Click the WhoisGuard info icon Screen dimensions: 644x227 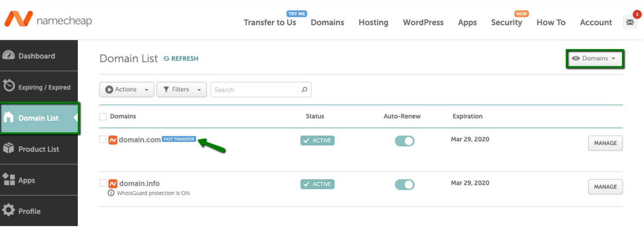(x=111, y=193)
